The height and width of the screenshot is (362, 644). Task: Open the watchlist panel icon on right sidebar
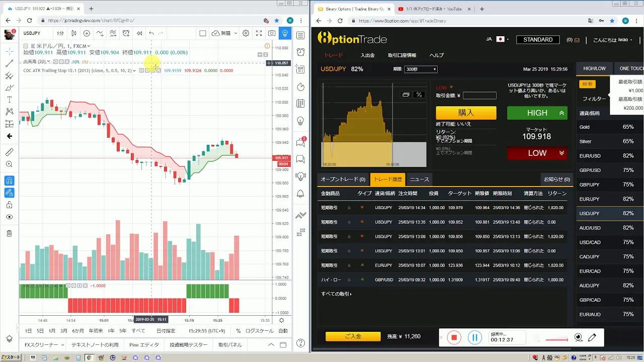[x=301, y=35]
